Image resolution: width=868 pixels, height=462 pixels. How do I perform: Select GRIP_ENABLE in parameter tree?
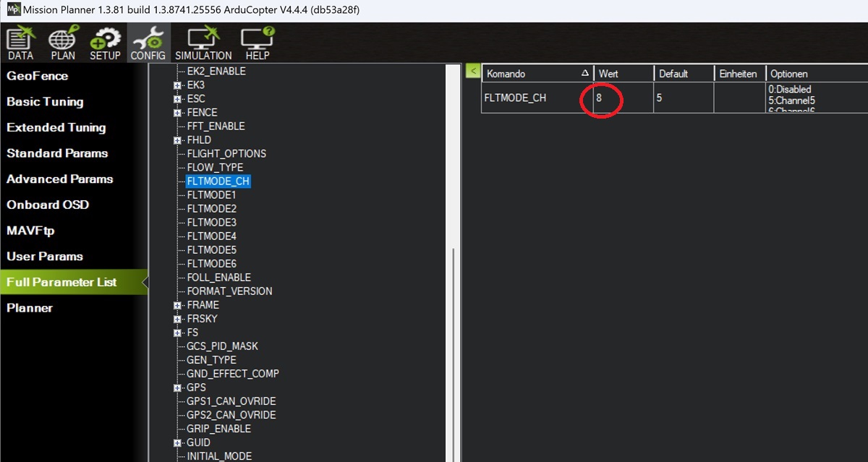coord(218,429)
